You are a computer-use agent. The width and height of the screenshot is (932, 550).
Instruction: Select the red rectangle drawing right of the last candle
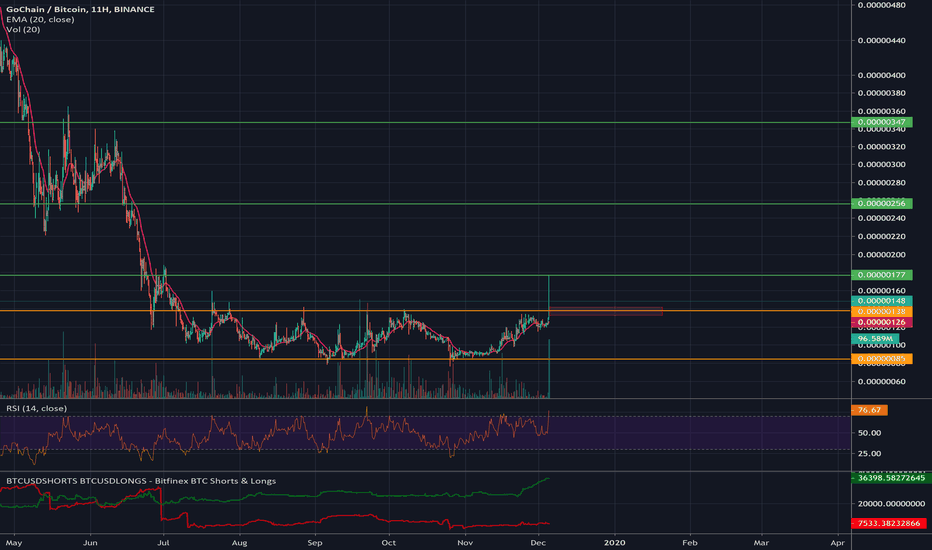point(606,311)
